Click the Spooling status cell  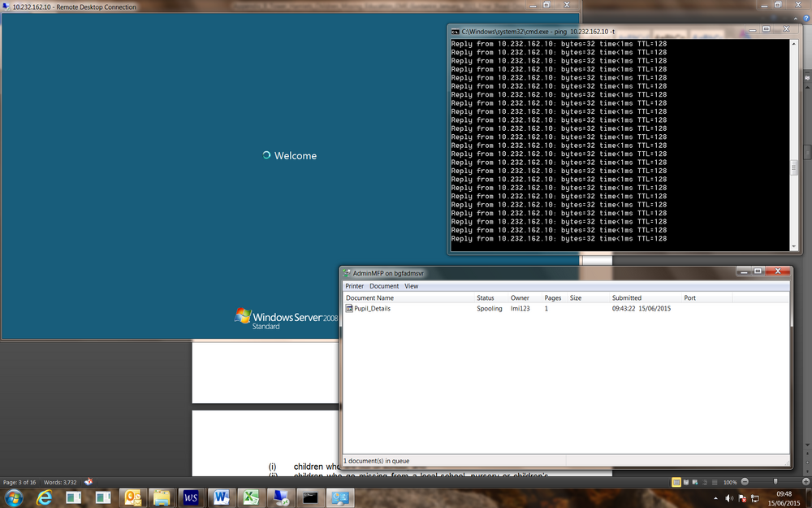(490, 308)
